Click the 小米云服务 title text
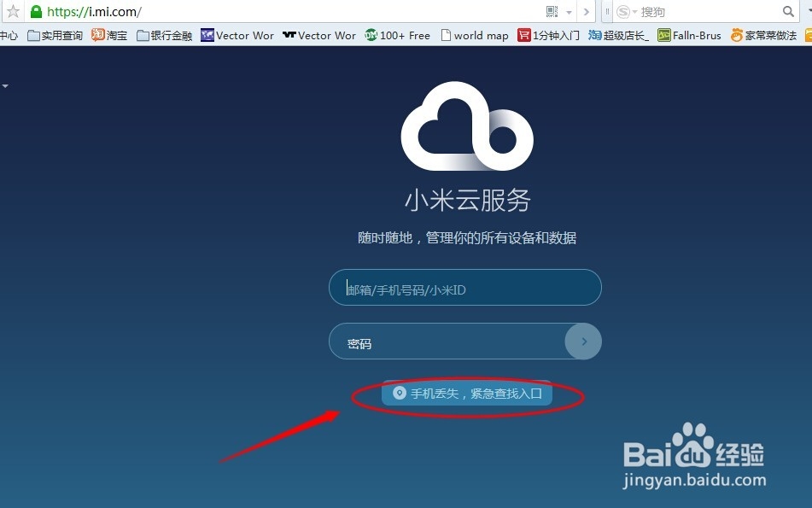This screenshot has height=508, width=812. (x=467, y=200)
